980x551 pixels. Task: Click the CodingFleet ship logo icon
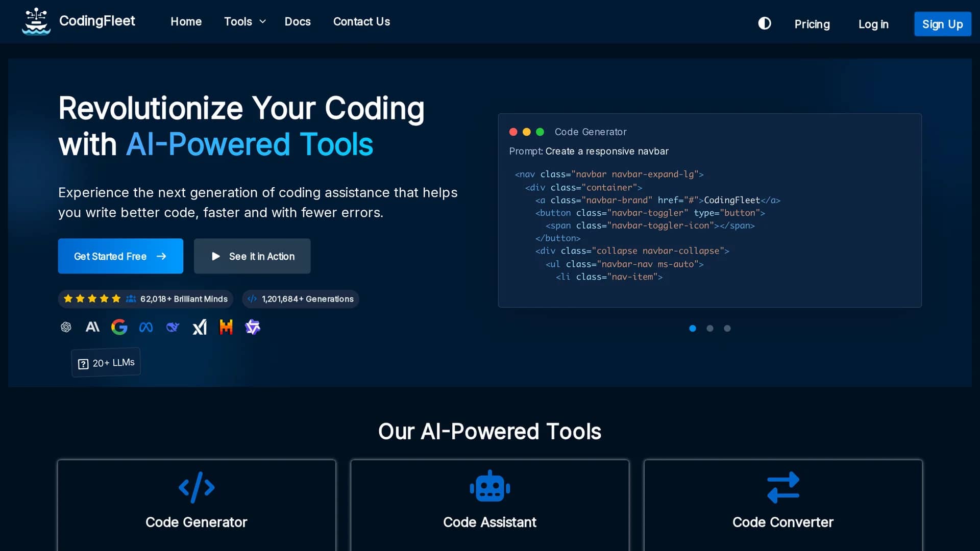[x=36, y=21]
